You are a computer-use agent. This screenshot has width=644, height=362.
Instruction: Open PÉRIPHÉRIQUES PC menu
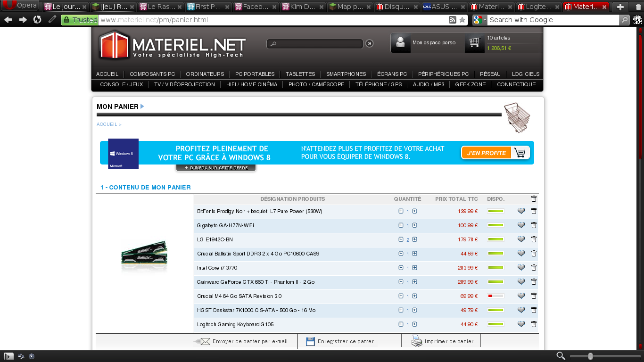(x=444, y=74)
